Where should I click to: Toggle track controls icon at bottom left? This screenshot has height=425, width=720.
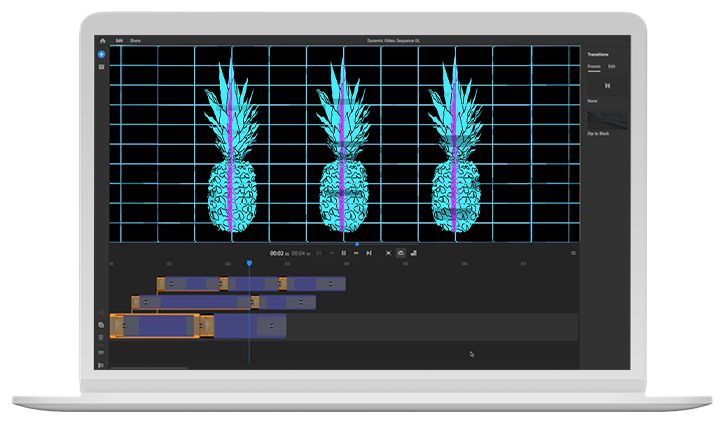click(101, 365)
